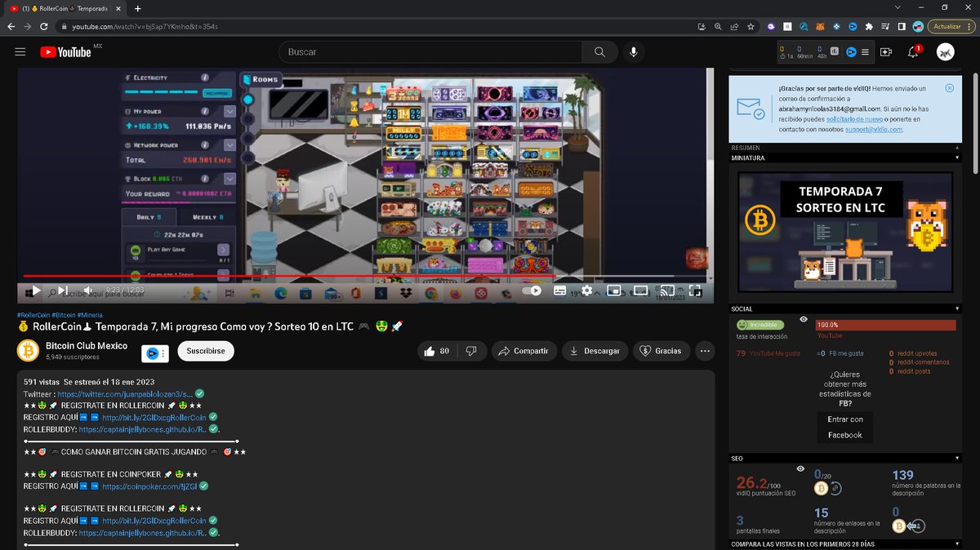The height and width of the screenshot is (550, 980).
Task: Skip to the next video
Action: [63, 291]
